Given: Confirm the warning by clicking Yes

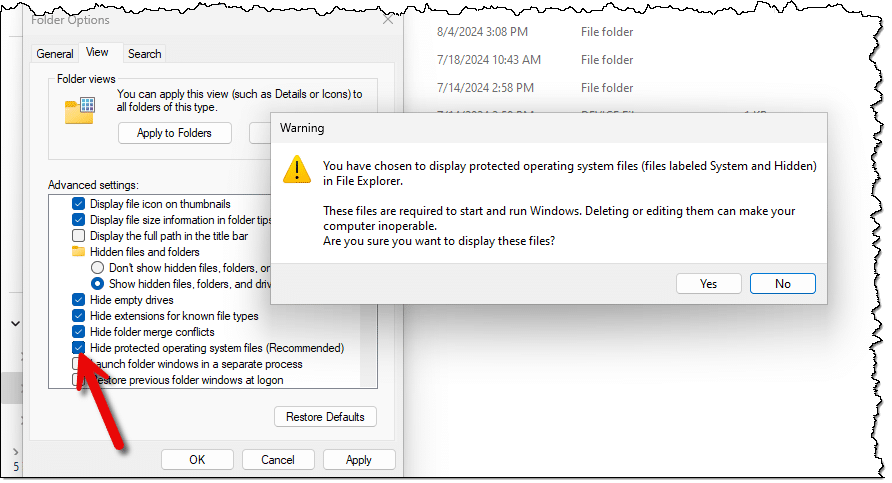Looking at the screenshot, I should coord(708,284).
